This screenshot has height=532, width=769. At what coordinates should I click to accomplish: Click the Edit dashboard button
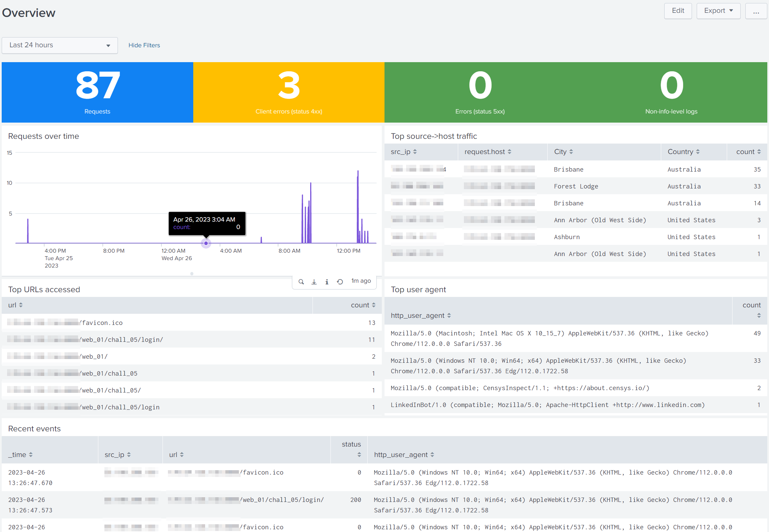pos(678,11)
